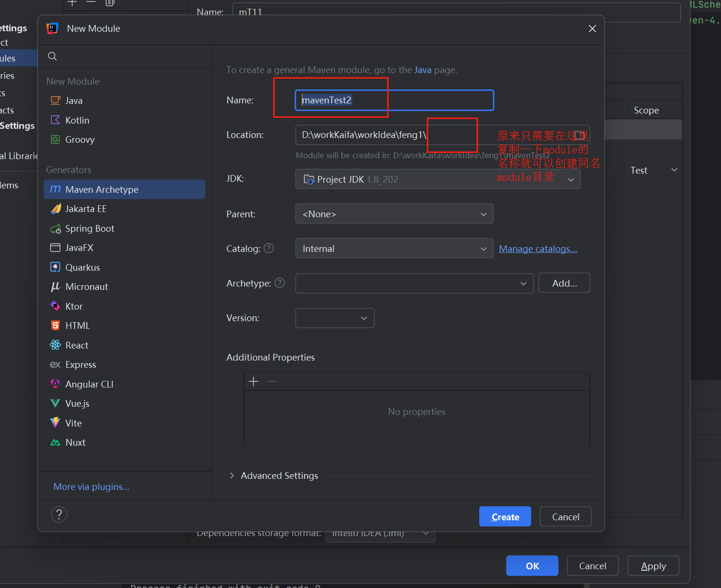The width and height of the screenshot is (721, 588).
Task: Choose the Jakarta EE generator
Action: tap(124, 209)
